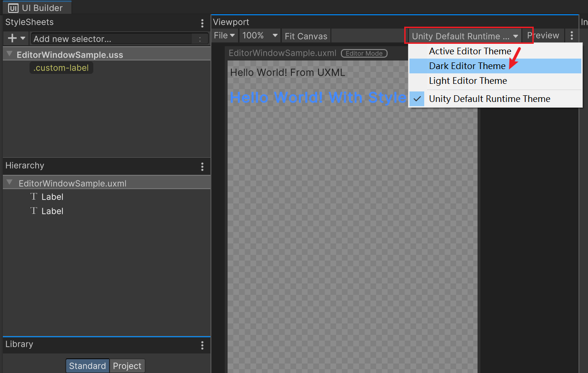Open the StyleSheets panel options menu
Viewport: 588px width, 373px height.
click(x=202, y=23)
